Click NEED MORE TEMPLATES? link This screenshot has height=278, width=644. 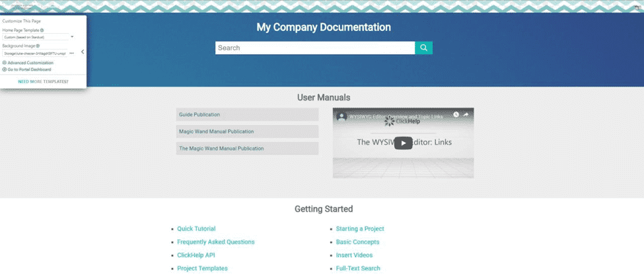[43, 82]
